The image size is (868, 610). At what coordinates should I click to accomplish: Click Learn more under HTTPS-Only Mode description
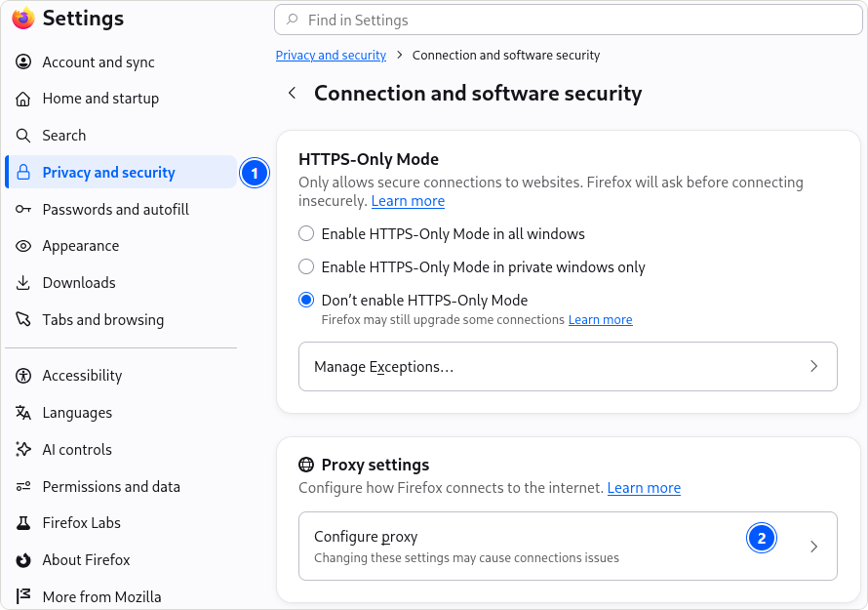408,200
